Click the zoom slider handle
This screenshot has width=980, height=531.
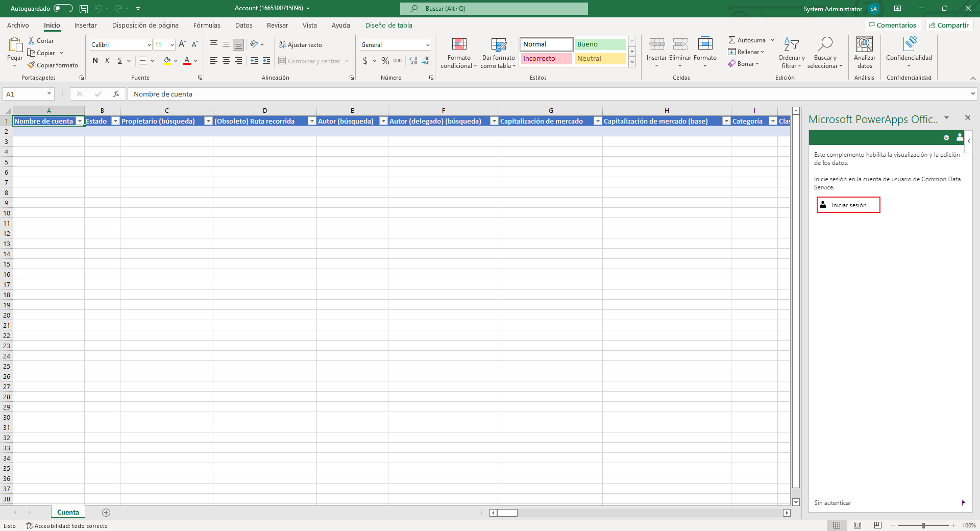pos(923,525)
